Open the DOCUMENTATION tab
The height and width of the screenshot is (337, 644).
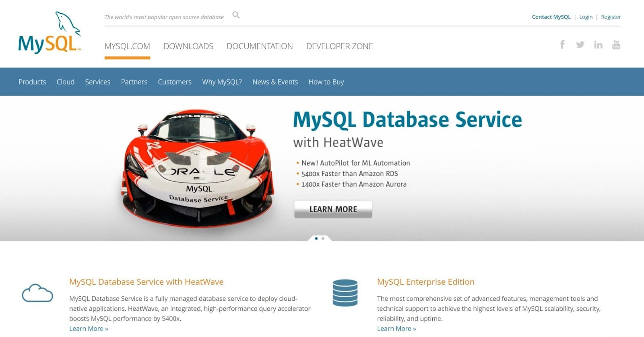pyautogui.click(x=260, y=46)
